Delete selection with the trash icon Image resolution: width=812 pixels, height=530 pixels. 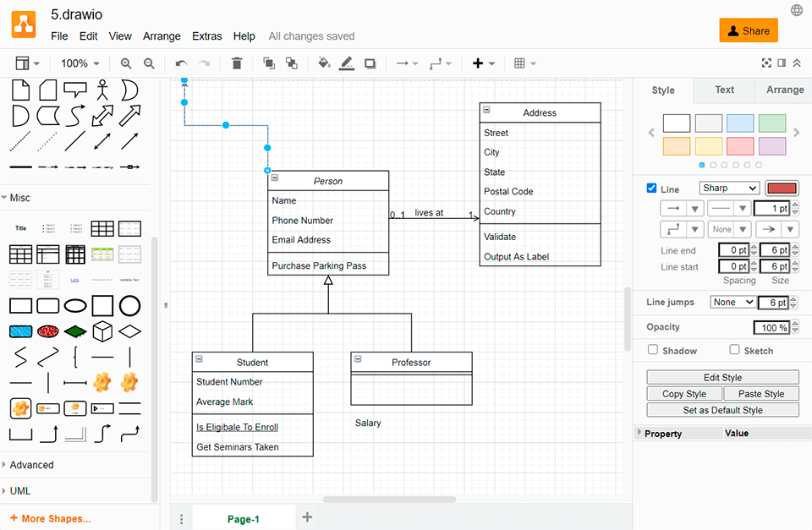[237, 63]
